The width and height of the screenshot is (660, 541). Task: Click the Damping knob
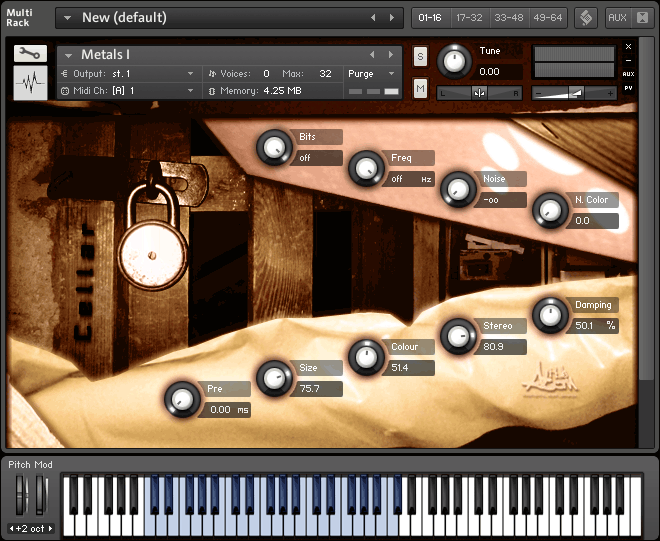tap(550, 315)
